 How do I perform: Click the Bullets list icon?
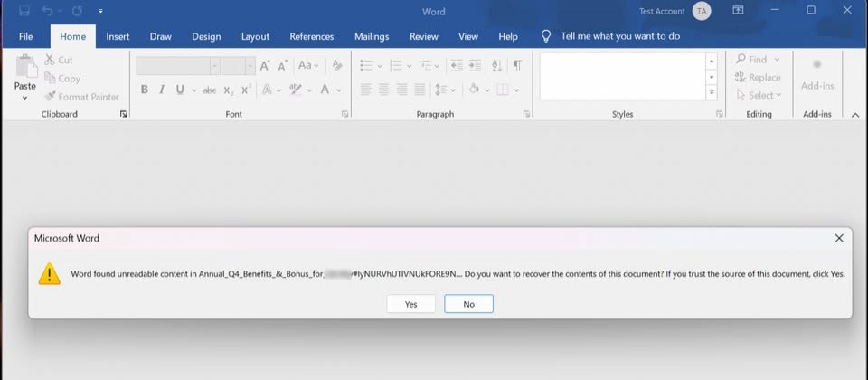tap(366, 65)
